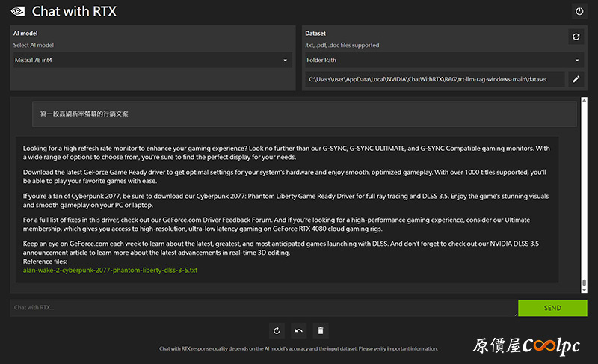Click the chat scrollbar thumb

[x=584, y=283]
